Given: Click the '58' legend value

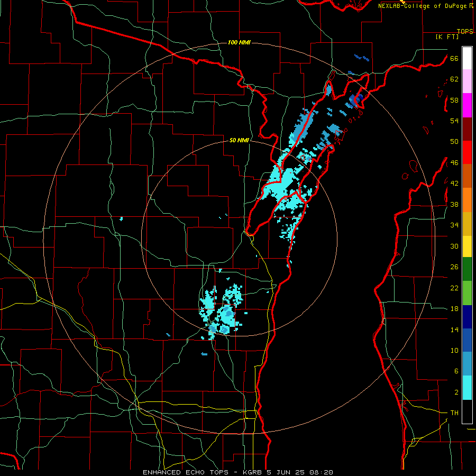Looking at the screenshot, I should [454, 100].
